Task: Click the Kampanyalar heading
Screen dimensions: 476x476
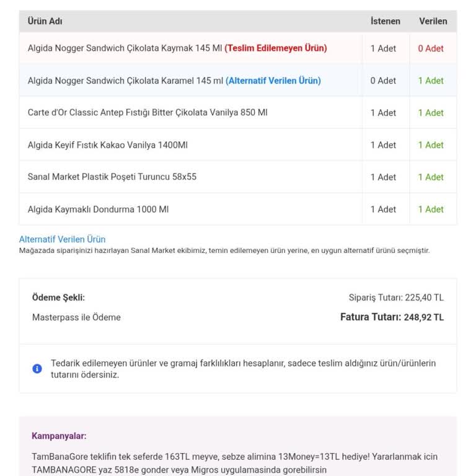Action: coord(59,436)
